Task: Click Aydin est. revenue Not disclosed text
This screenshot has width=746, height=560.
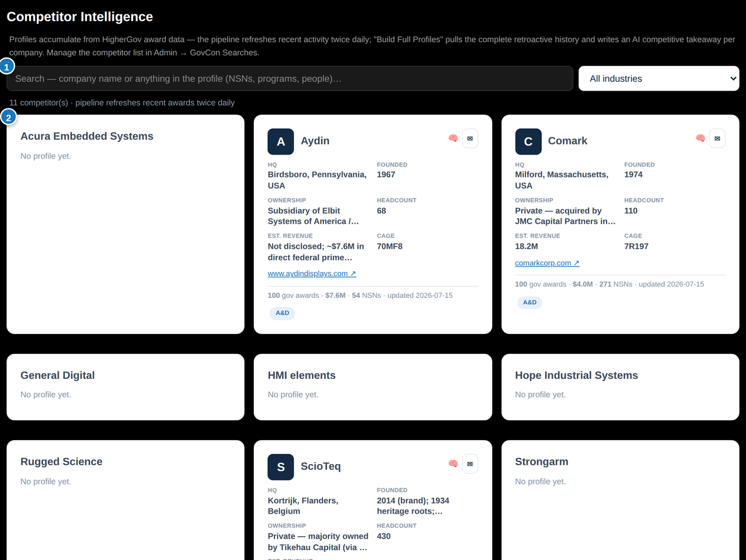Action: [x=316, y=251]
